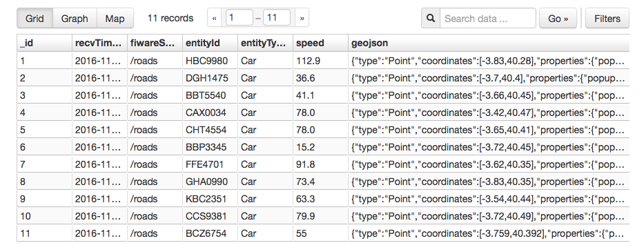Viewport: 644px width, 252px height.
Task: Sort by the _id column header
Action: [x=44, y=43]
